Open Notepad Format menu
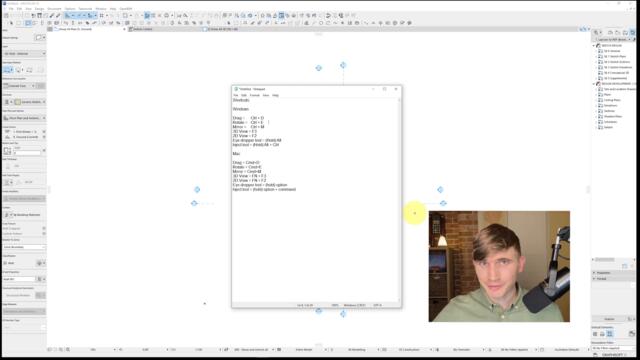Screen dimensions: 640x360 (255, 96)
